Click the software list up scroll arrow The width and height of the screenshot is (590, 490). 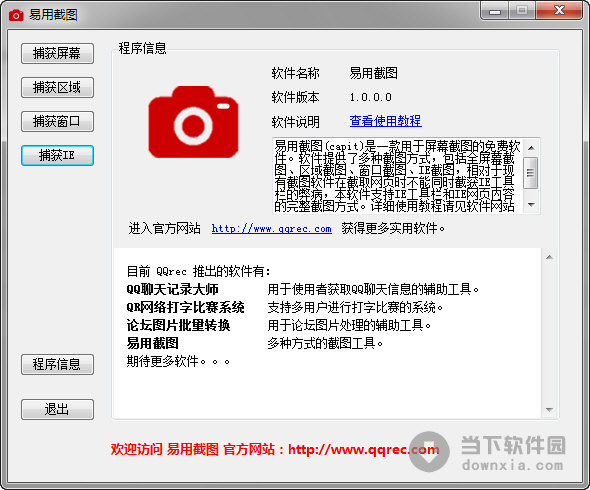(549, 257)
